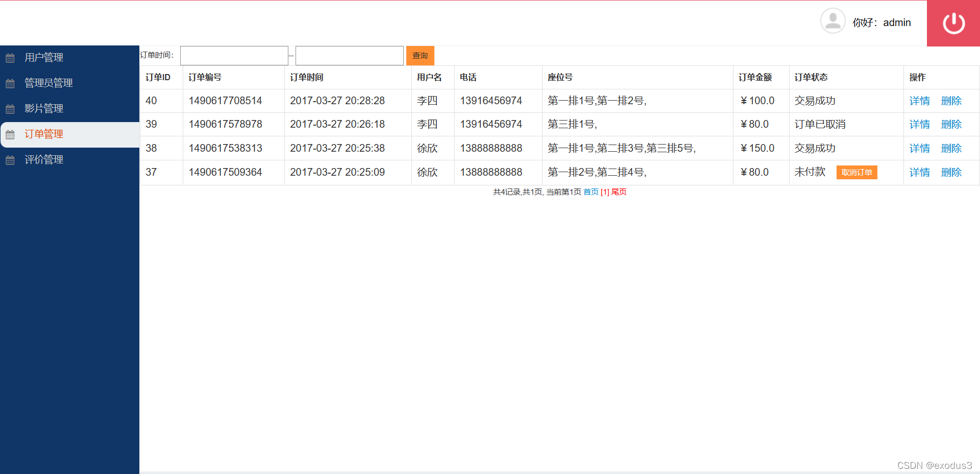
Task: Click the orange 查询 button
Action: [x=420, y=56]
